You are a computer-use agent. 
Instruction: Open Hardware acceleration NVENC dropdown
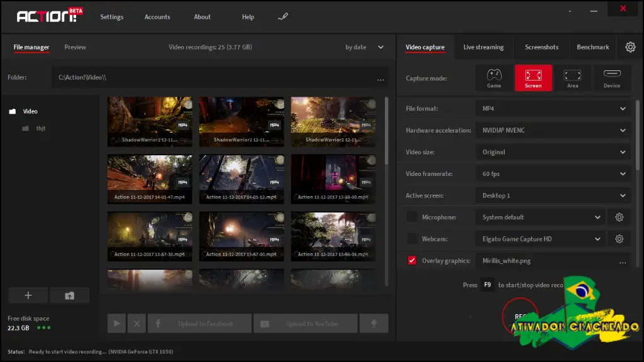pyautogui.click(x=553, y=130)
